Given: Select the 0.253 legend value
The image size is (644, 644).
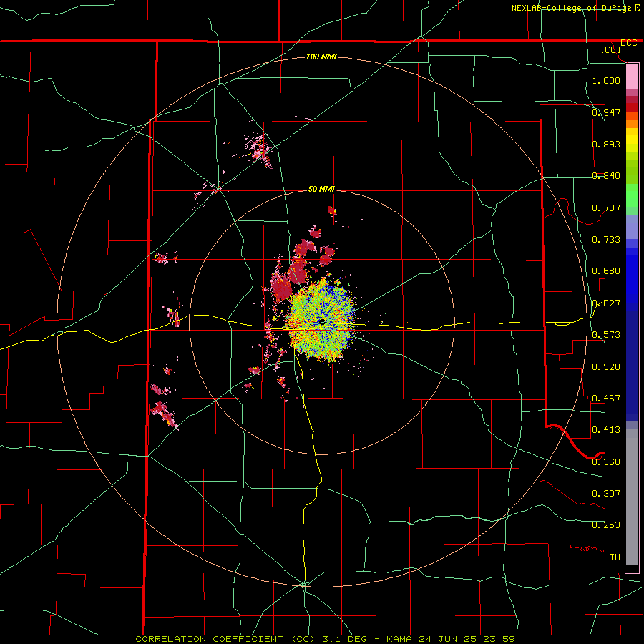Looking at the screenshot, I should click(x=606, y=525).
